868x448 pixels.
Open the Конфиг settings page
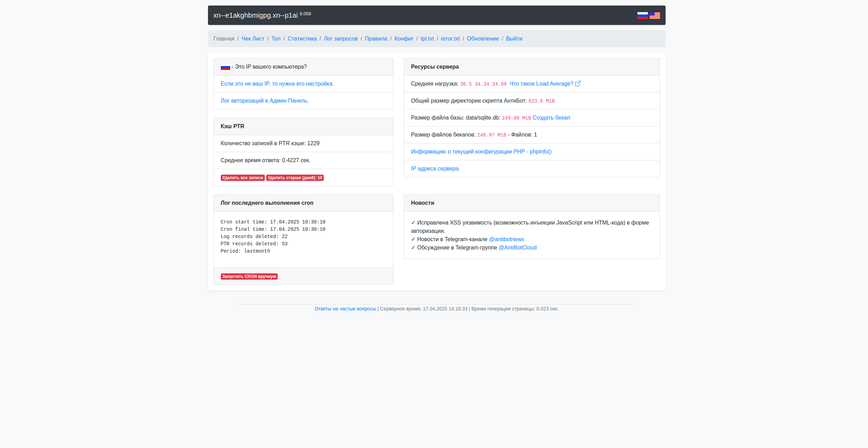(403, 39)
